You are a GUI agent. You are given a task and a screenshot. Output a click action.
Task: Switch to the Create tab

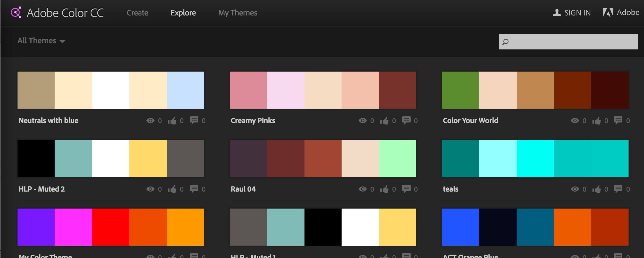pyautogui.click(x=137, y=13)
